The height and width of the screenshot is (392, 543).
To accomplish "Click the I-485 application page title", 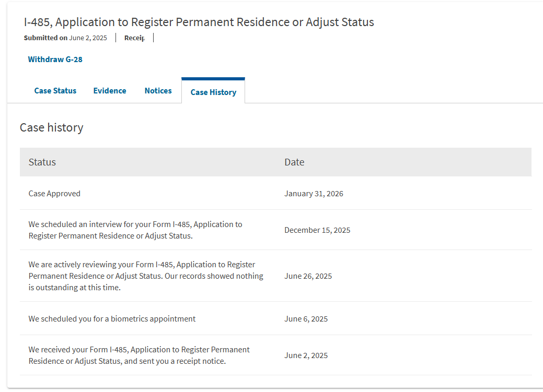I will (x=199, y=22).
